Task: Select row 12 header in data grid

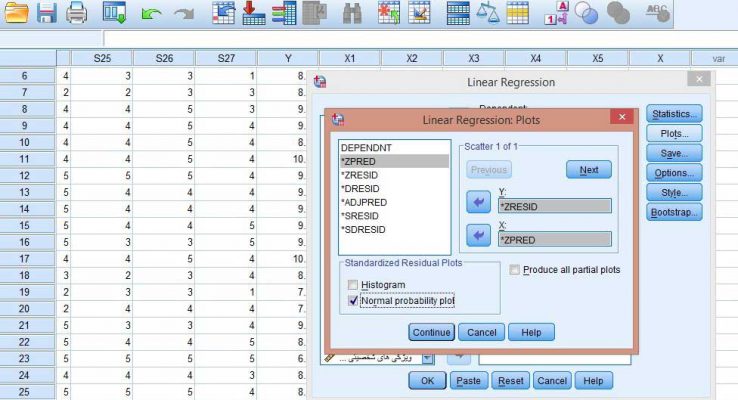Action: pos(27,176)
